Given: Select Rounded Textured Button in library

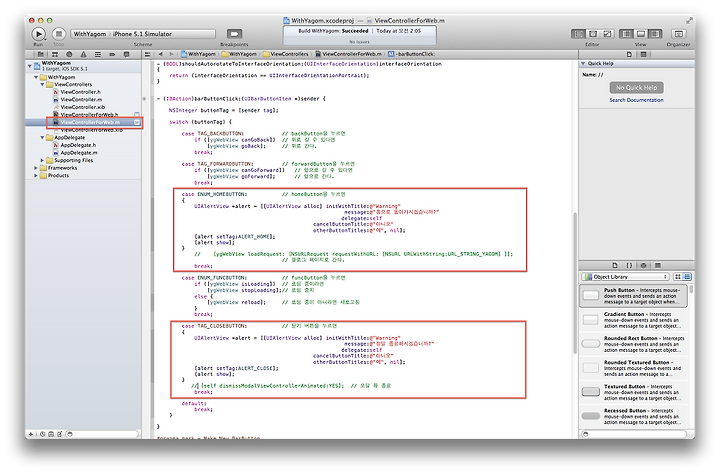Looking at the screenshot, I should tap(634, 368).
